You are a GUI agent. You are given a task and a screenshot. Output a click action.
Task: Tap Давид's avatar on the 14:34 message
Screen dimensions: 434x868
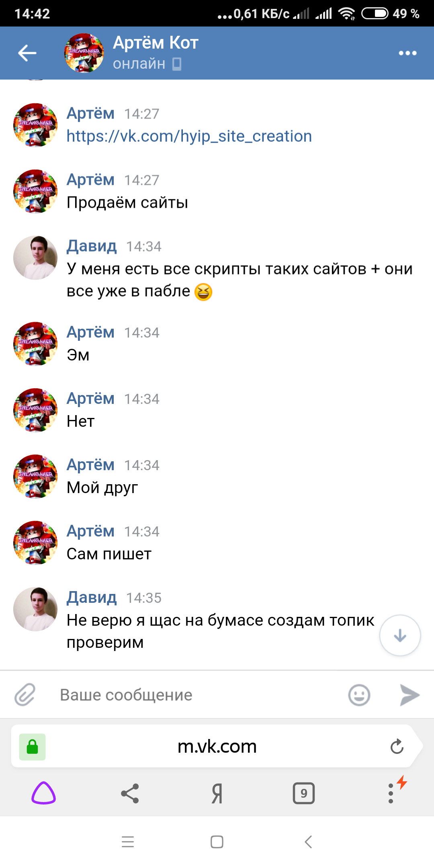point(35,258)
